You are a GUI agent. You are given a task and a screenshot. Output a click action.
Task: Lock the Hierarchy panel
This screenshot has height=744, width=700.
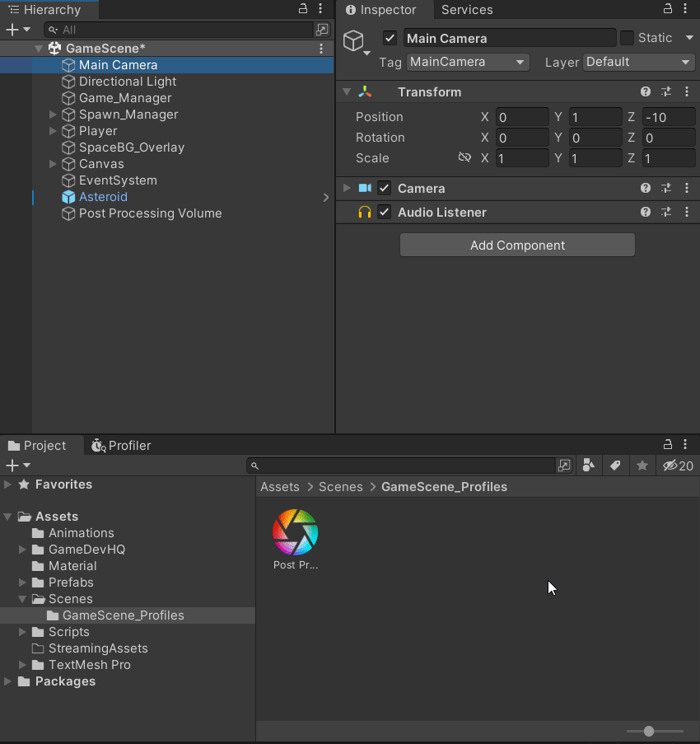coord(302,8)
